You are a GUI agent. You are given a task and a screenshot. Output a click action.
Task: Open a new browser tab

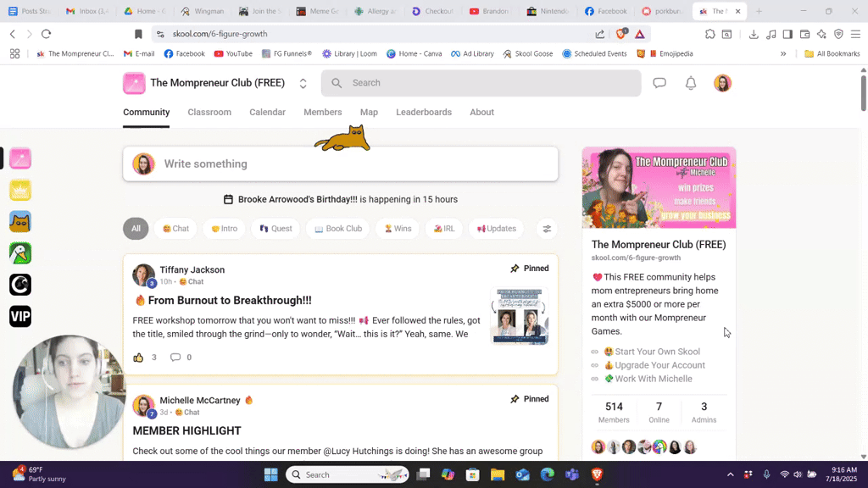(759, 11)
